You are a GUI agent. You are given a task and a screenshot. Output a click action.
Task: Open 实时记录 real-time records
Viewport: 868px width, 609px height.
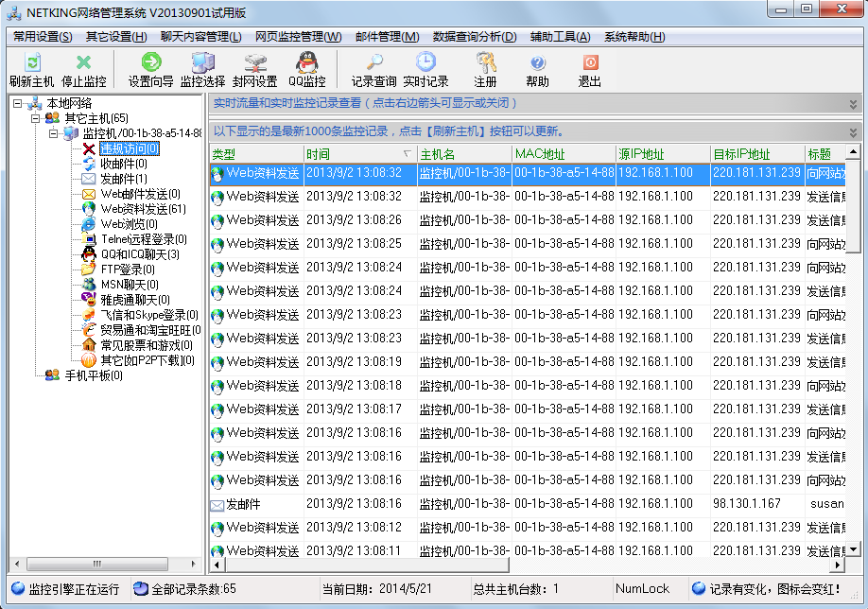(x=425, y=70)
